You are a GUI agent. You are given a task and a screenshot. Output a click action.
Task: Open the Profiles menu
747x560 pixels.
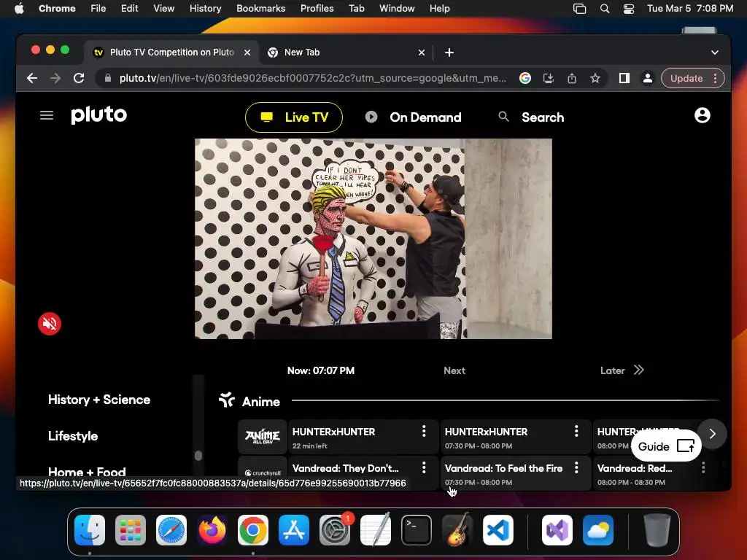317,9
